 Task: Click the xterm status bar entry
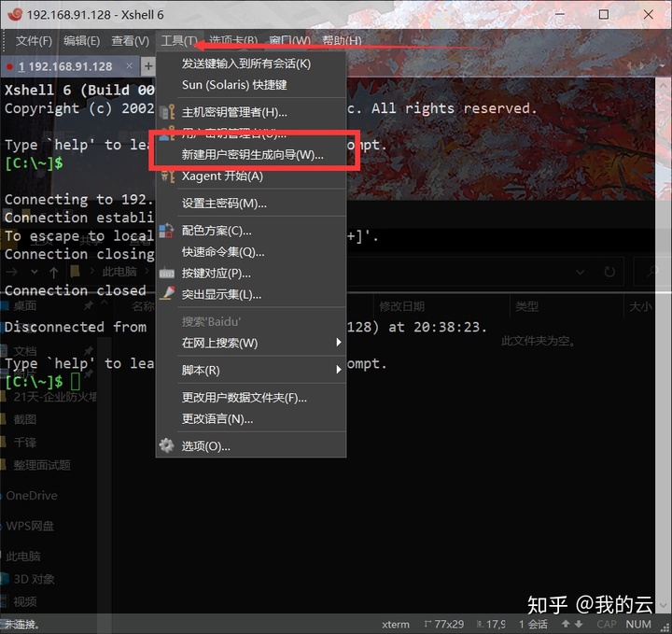(x=395, y=625)
